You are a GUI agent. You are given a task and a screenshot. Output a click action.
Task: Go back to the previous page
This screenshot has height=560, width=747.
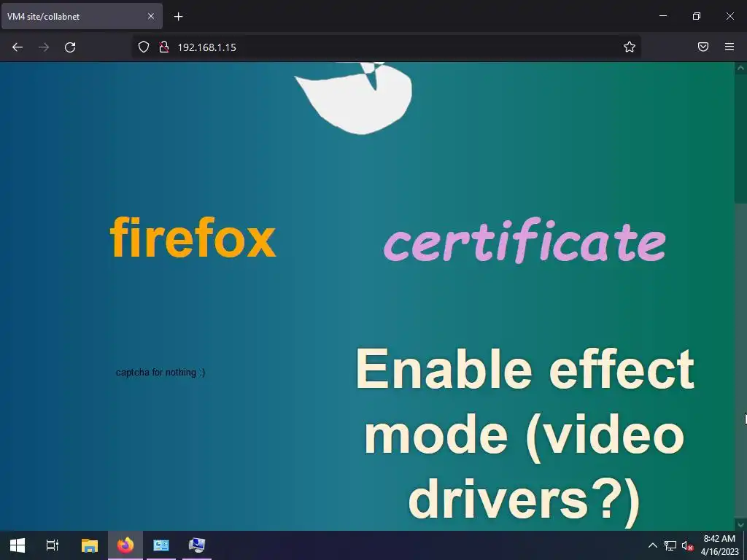point(18,47)
